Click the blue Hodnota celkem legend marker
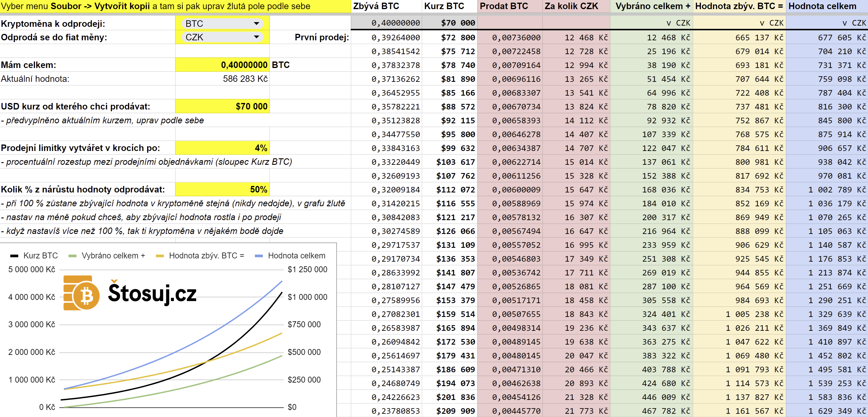The image size is (868, 417). pyautogui.click(x=259, y=256)
